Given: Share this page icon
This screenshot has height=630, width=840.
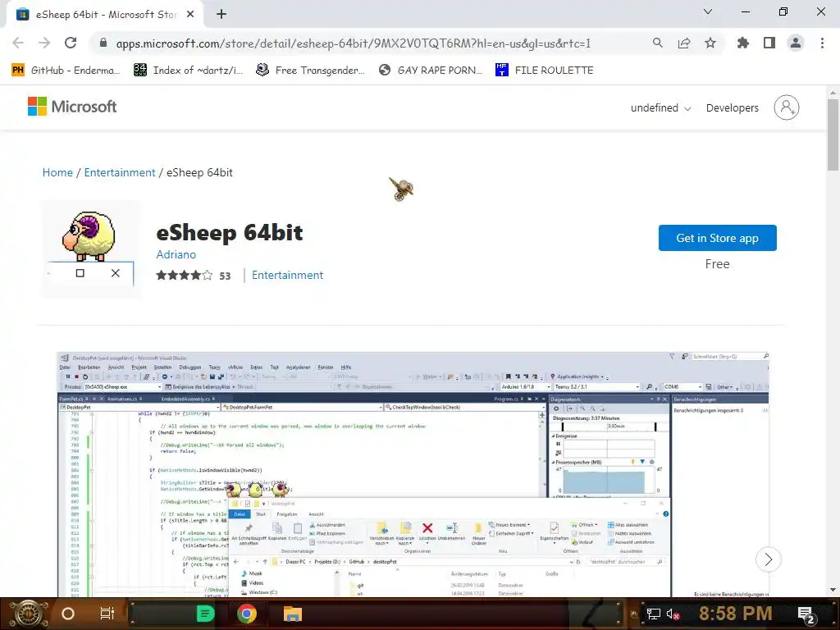Looking at the screenshot, I should [x=683, y=43].
